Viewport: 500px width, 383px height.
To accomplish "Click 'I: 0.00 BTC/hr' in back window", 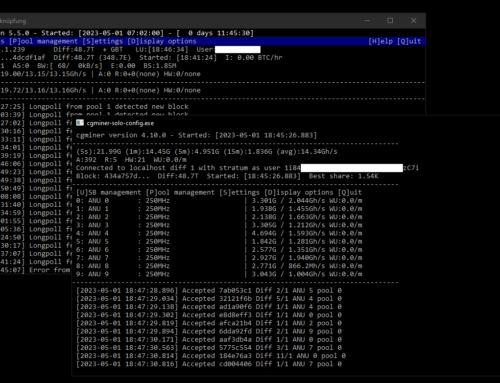I will [x=254, y=58].
